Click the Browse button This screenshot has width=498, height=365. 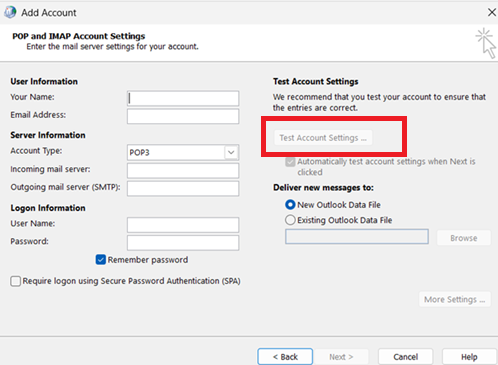[x=464, y=238]
